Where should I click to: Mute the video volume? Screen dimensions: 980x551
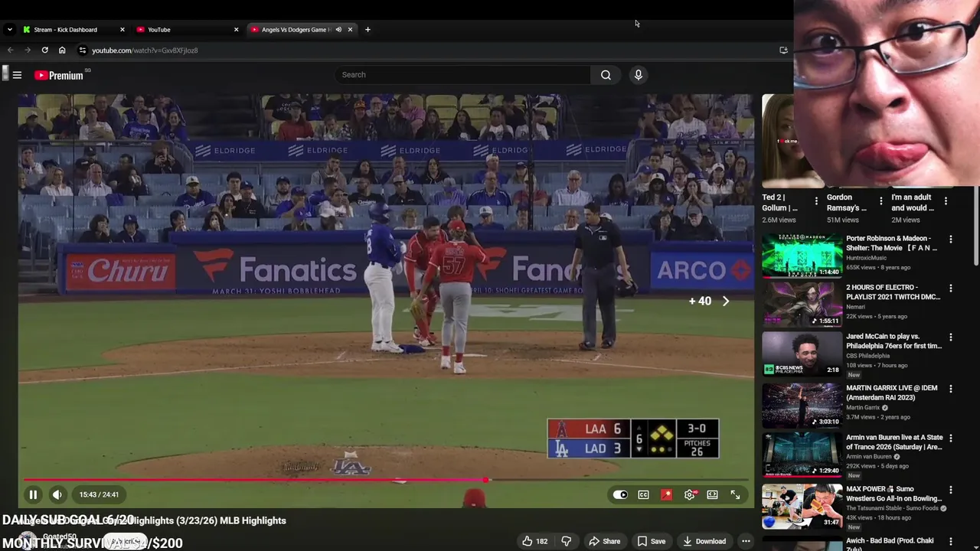click(57, 494)
